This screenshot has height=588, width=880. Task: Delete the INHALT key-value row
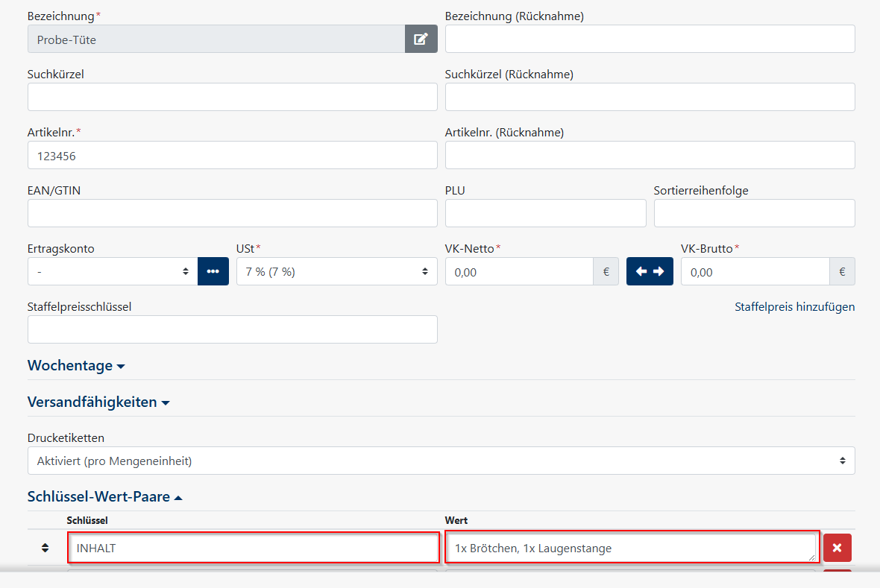[836, 547]
